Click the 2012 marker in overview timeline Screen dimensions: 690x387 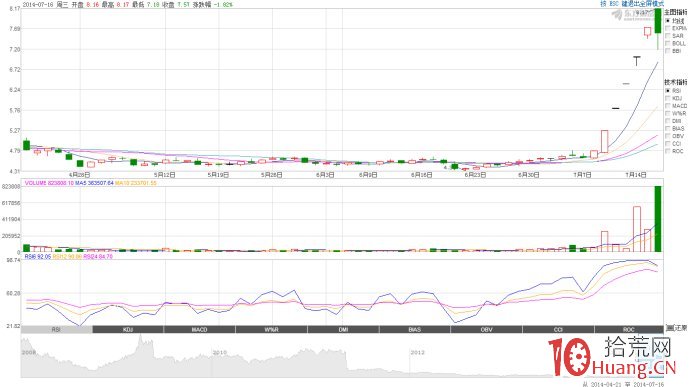point(417,353)
